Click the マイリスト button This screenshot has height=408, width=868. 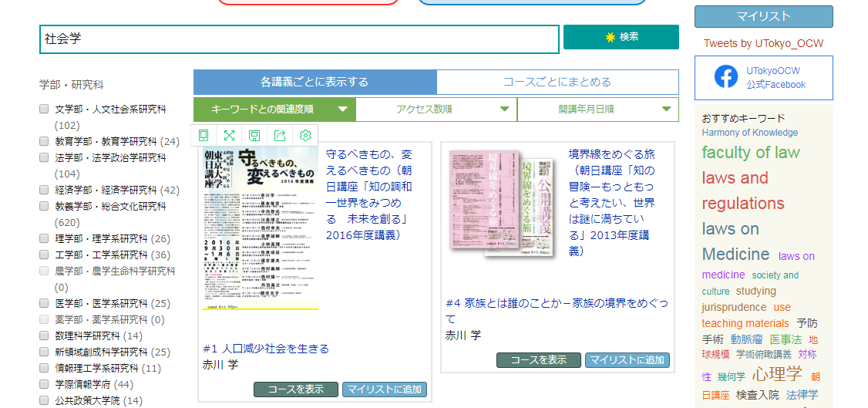763,17
